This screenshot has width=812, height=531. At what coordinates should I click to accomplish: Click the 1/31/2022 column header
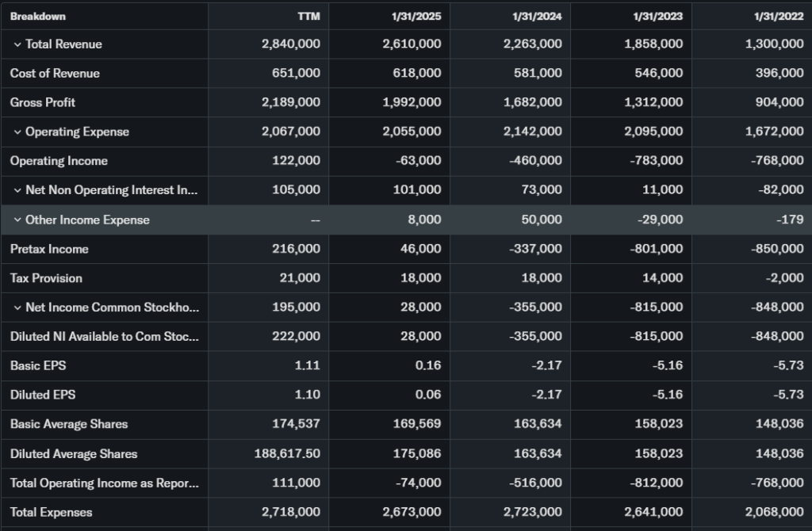(x=780, y=16)
